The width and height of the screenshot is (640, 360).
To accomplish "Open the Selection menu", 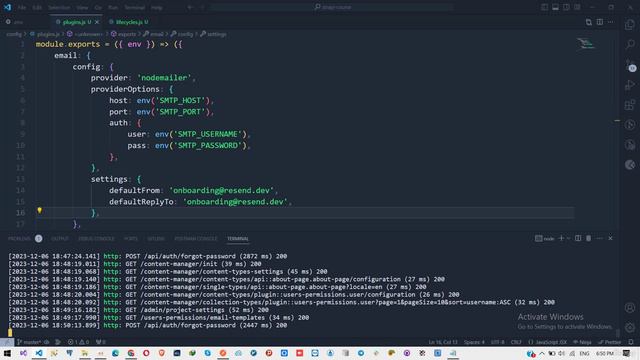I will 59,7.
